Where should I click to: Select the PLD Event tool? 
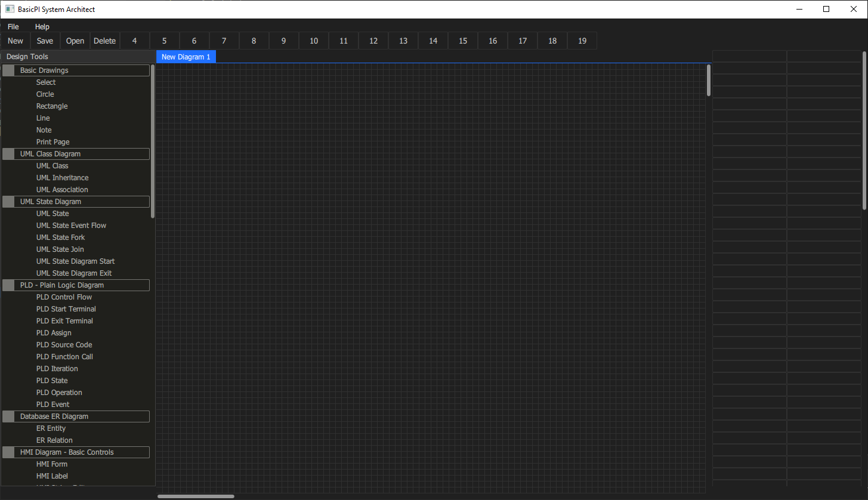[53, 405]
